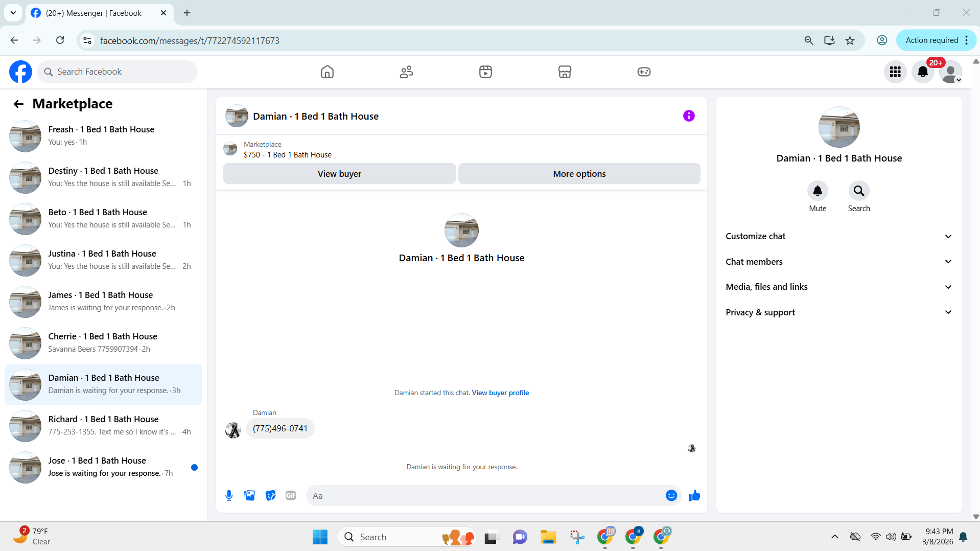Image resolution: width=980 pixels, height=551 pixels.
Task: Open the Windows Start menu
Action: tap(320, 537)
